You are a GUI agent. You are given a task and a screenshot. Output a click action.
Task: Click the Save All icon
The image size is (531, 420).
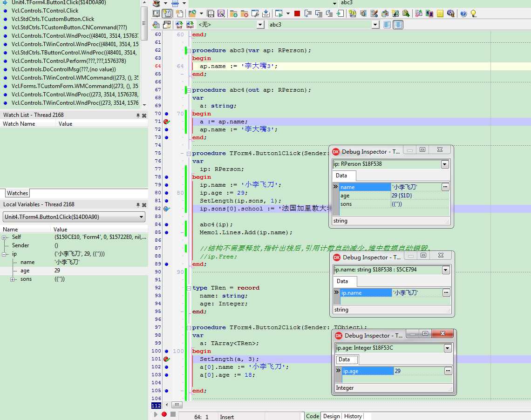[221, 14]
